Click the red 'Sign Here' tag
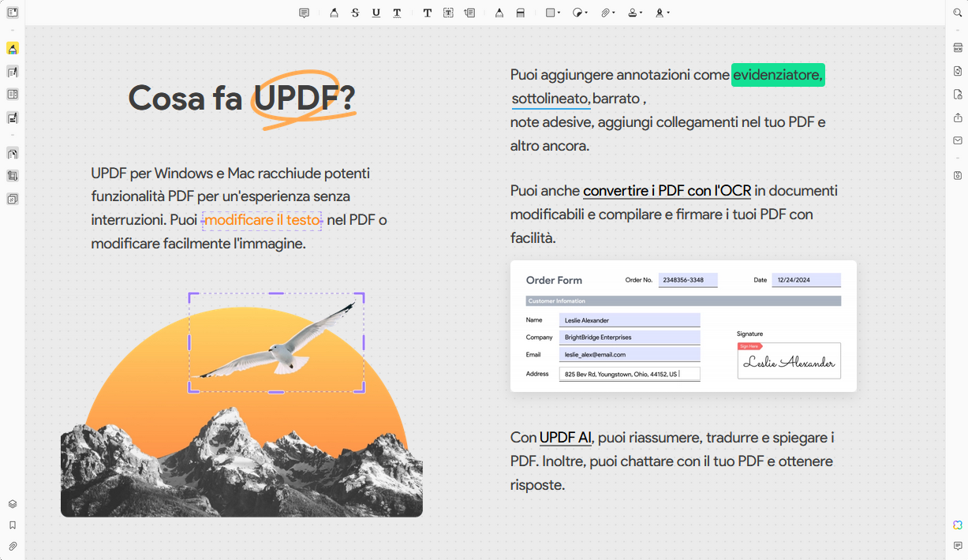 coord(749,346)
